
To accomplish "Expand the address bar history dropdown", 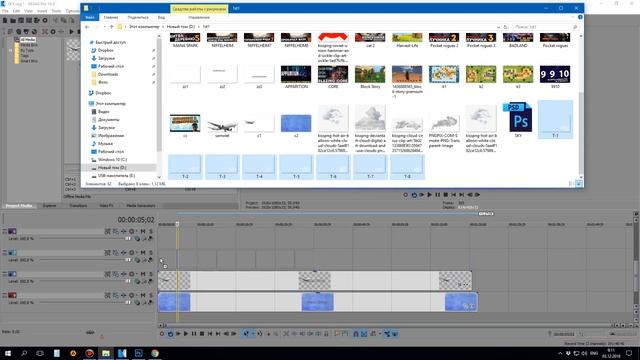I will click(x=498, y=27).
